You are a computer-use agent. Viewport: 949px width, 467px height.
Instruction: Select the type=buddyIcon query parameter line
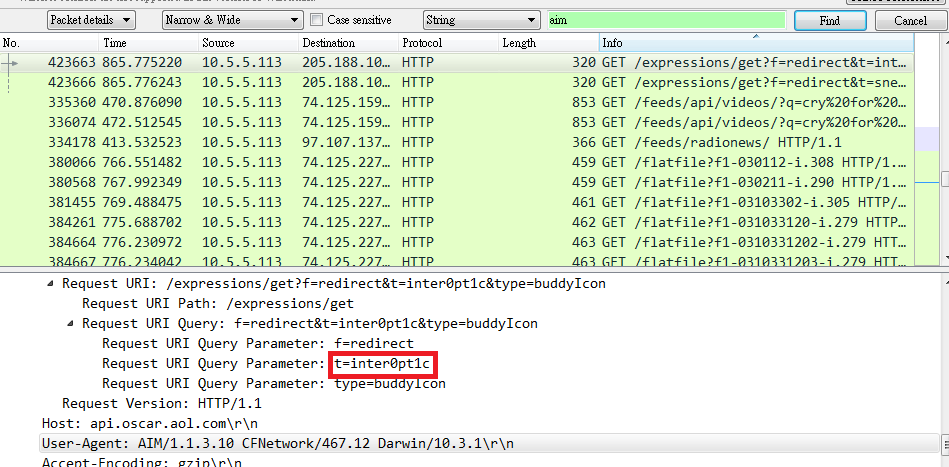pyautogui.click(x=274, y=384)
